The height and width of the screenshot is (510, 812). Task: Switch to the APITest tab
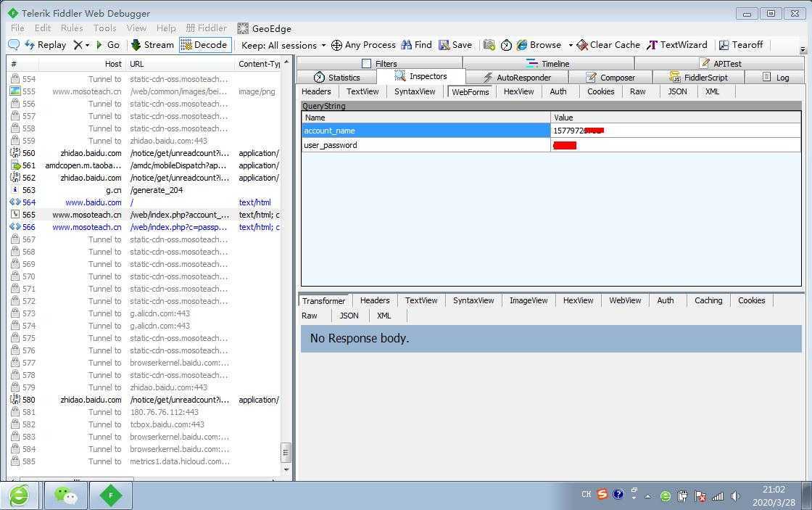point(720,63)
